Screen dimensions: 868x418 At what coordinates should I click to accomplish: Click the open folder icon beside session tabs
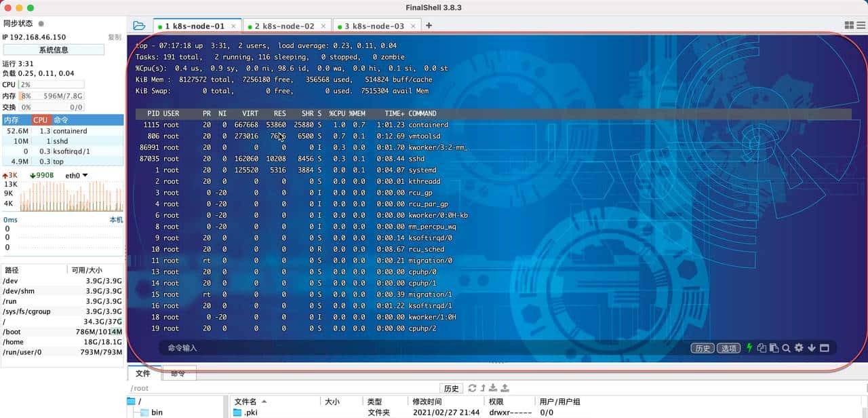click(x=139, y=24)
